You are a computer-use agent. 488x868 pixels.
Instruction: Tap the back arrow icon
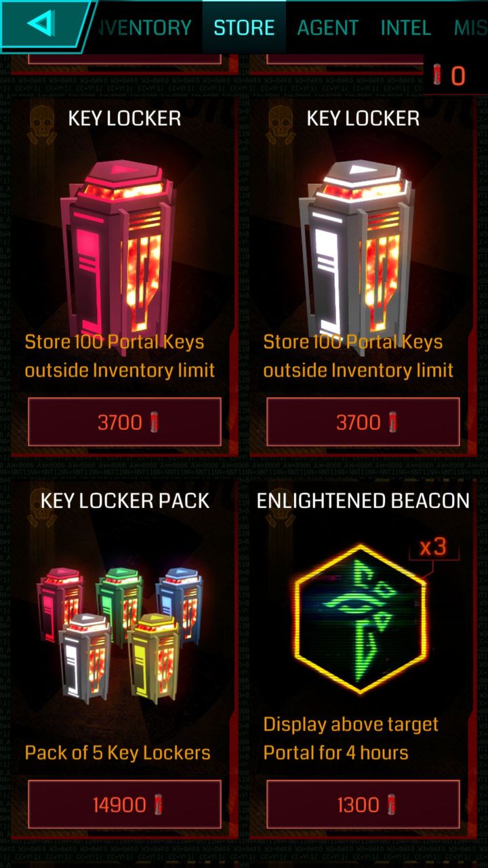point(41,24)
